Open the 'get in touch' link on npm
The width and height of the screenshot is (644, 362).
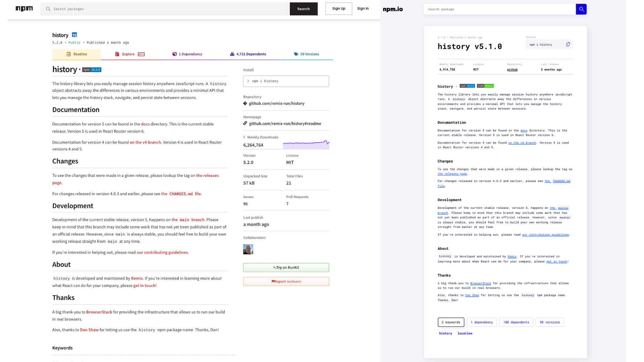pos(144,286)
